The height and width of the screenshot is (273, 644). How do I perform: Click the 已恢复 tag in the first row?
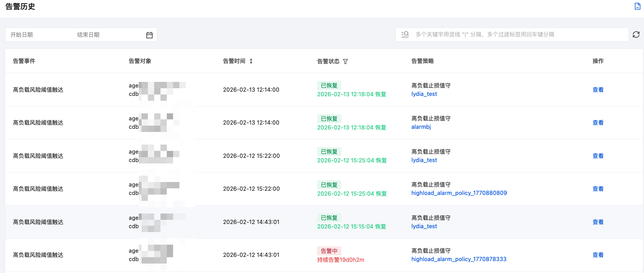pyautogui.click(x=329, y=85)
